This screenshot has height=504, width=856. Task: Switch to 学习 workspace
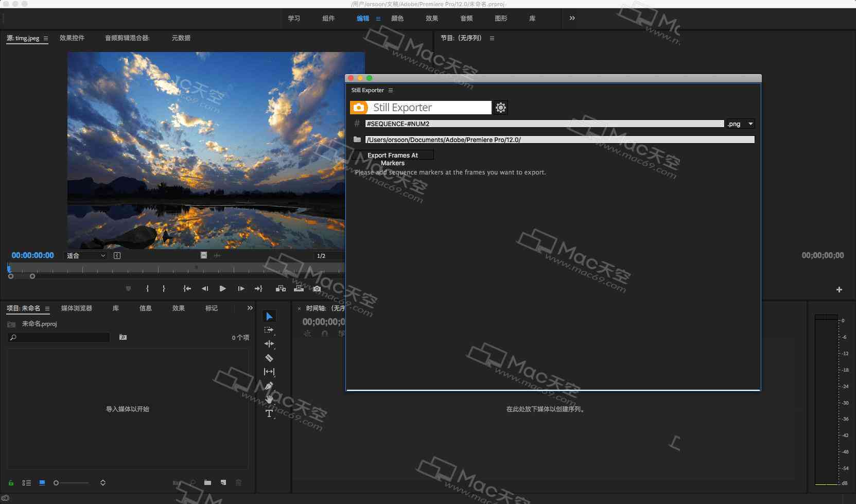point(294,19)
